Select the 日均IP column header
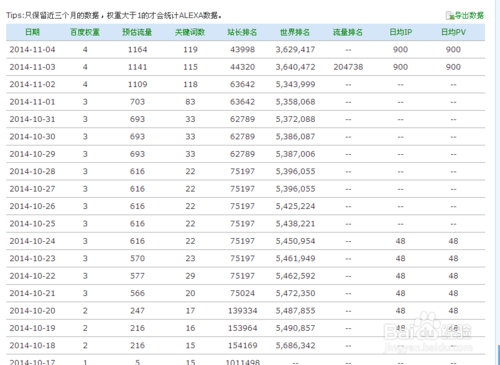Screen dimensions: 500x365 pyautogui.click(x=401, y=32)
